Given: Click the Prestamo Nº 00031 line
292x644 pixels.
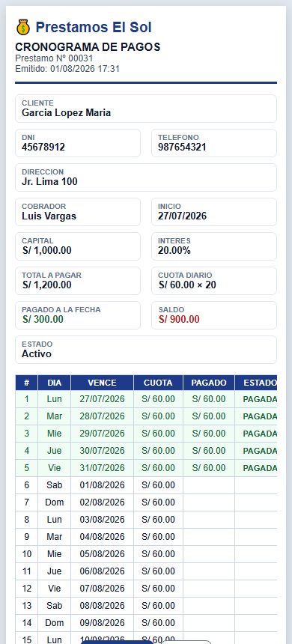Looking at the screenshot, I should click(54, 58).
